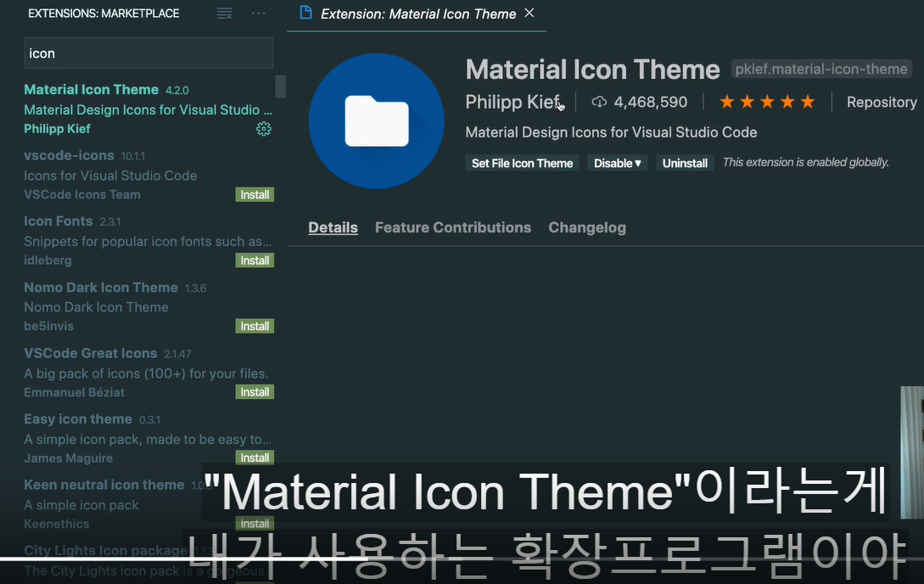Open the Disable dropdown
This screenshot has width=924, height=584.
[x=617, y=163]
